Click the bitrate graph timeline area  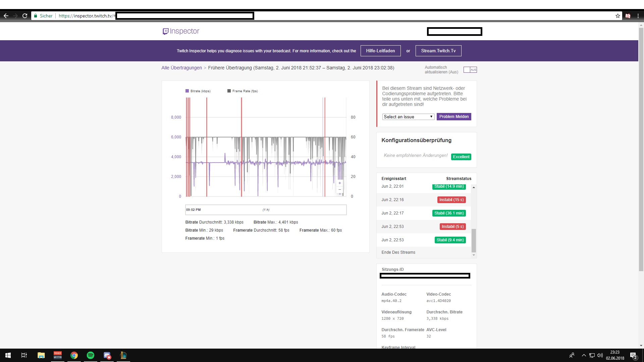click(x=265, y=209)
